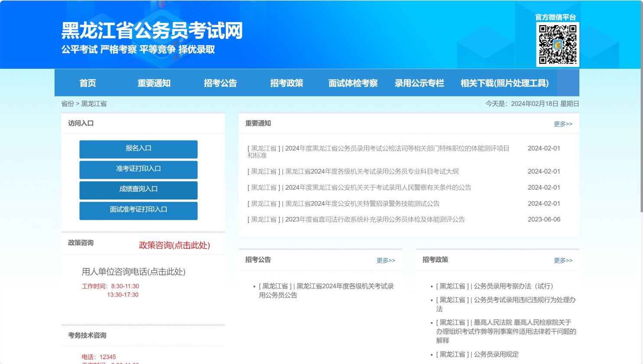Click the date 2024年02月18日 星期日
Image resolution: width=643 pixels, height=364 pixels.
pyautogui.click(x=545, y=103)
